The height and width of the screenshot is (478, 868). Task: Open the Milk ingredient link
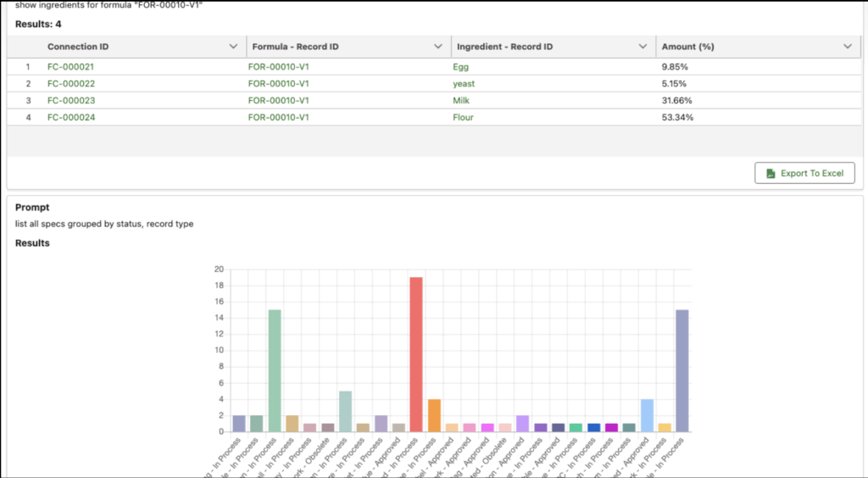(x=461, y=101)
